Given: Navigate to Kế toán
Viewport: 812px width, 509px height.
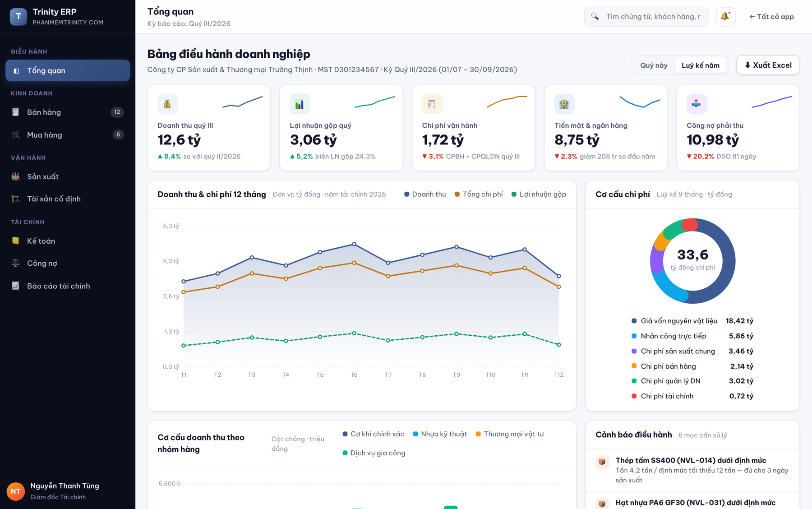Looking at the screenshot, I should point(68,241).
